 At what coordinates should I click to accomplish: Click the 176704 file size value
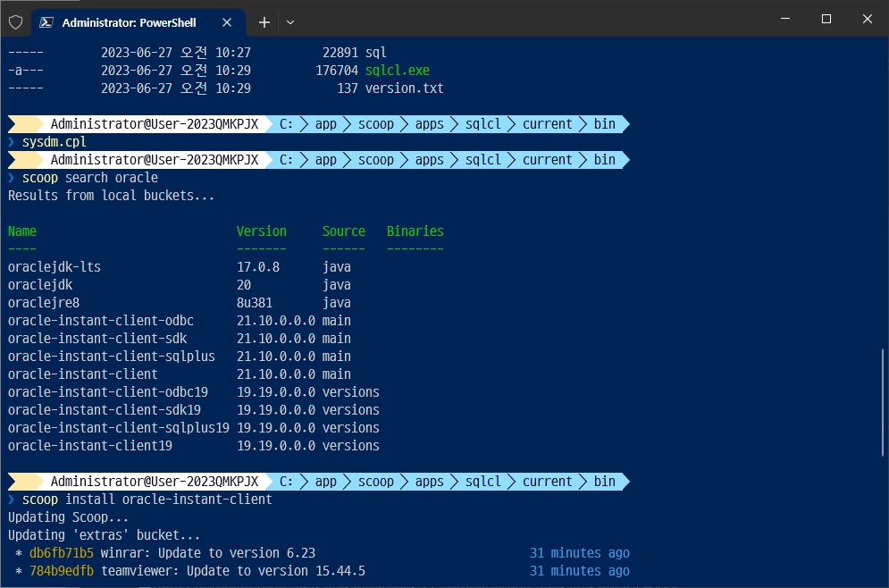click(x=337, y=71)
